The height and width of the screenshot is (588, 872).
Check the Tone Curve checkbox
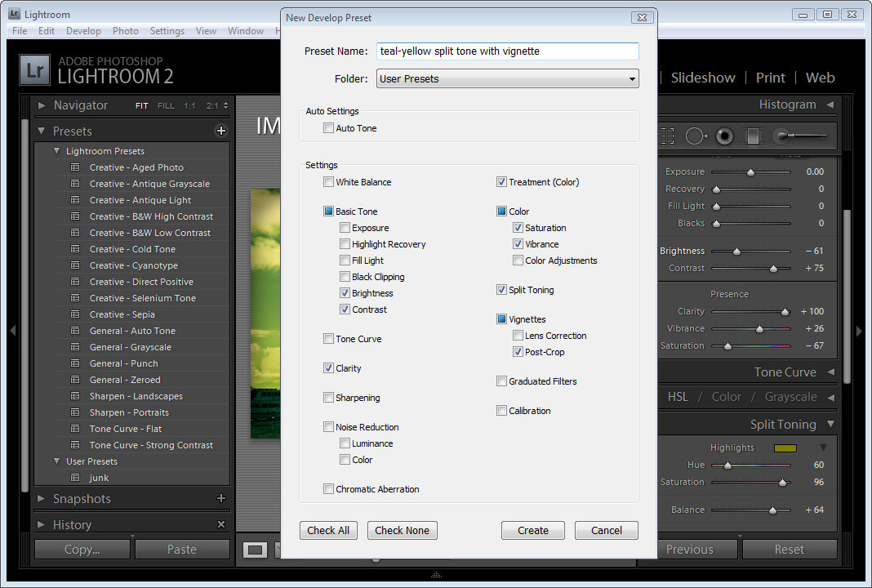point(329,339)
